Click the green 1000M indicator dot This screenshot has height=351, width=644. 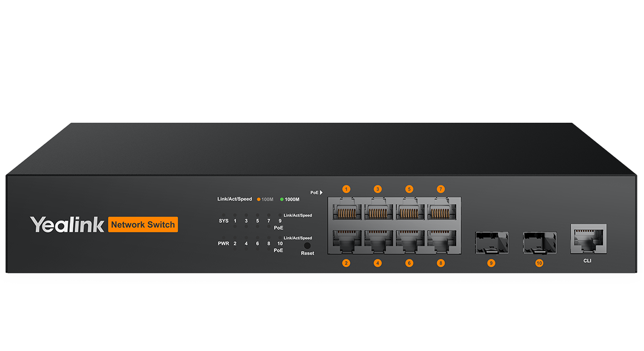282,199
